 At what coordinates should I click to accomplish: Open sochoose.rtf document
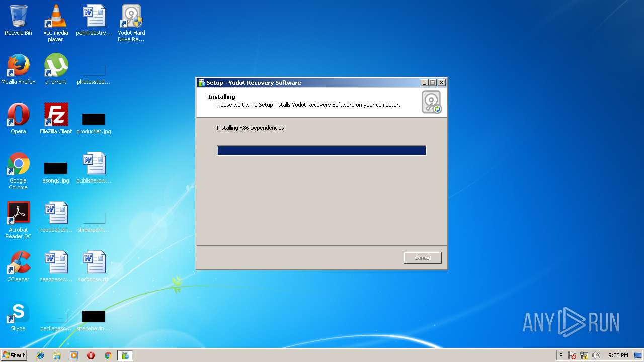pos(94,266)
